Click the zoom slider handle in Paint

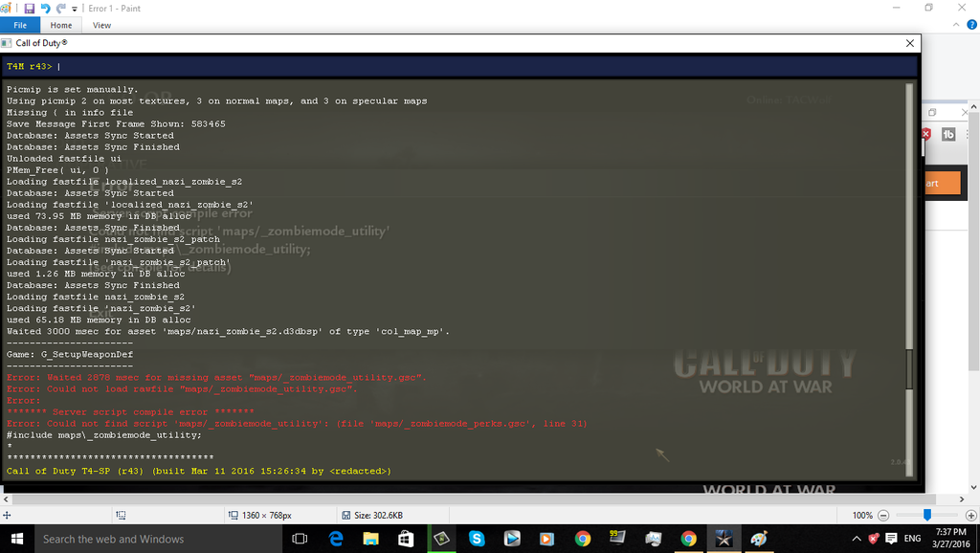(927, 515)
